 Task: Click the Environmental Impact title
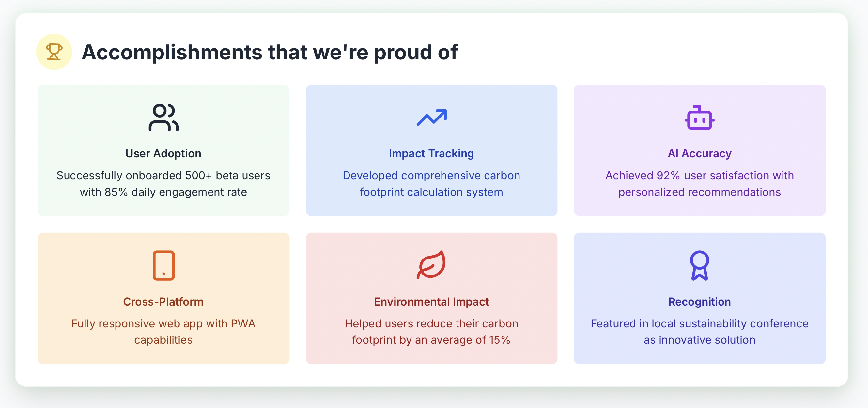click(x=431, y=302)
